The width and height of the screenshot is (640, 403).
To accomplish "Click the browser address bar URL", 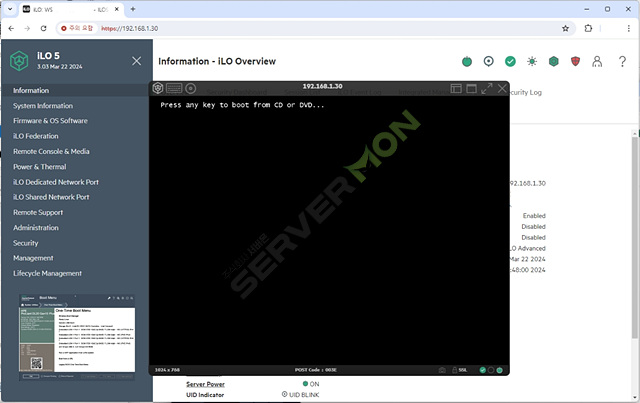I will [x=129, y=28].
